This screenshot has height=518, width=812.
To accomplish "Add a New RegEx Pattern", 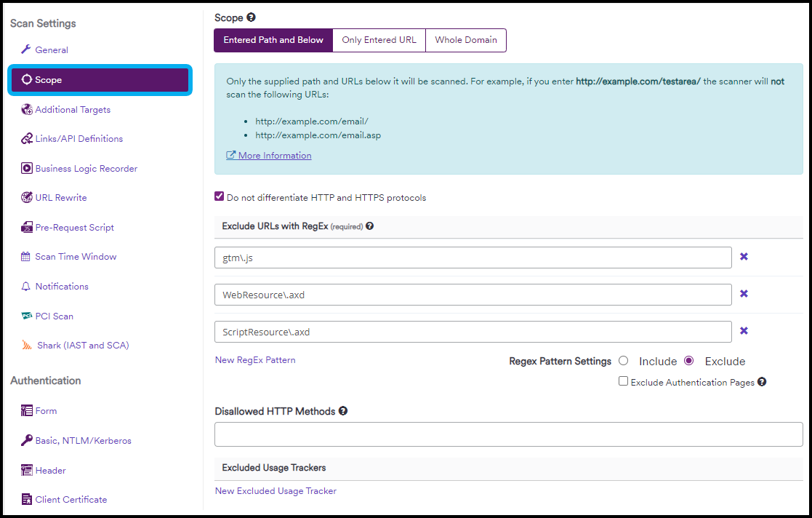I will coord(255,359).
